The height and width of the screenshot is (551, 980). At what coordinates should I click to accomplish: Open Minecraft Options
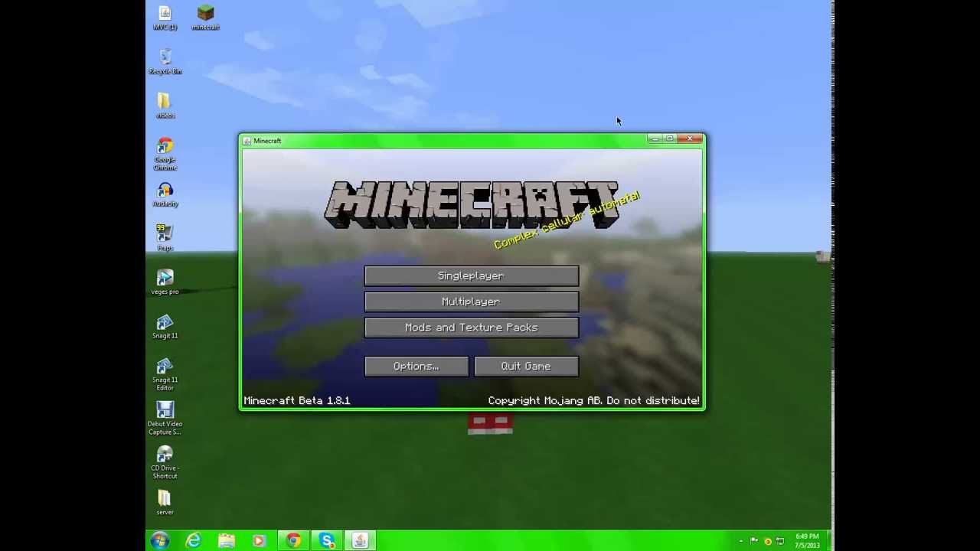point(416,367)
